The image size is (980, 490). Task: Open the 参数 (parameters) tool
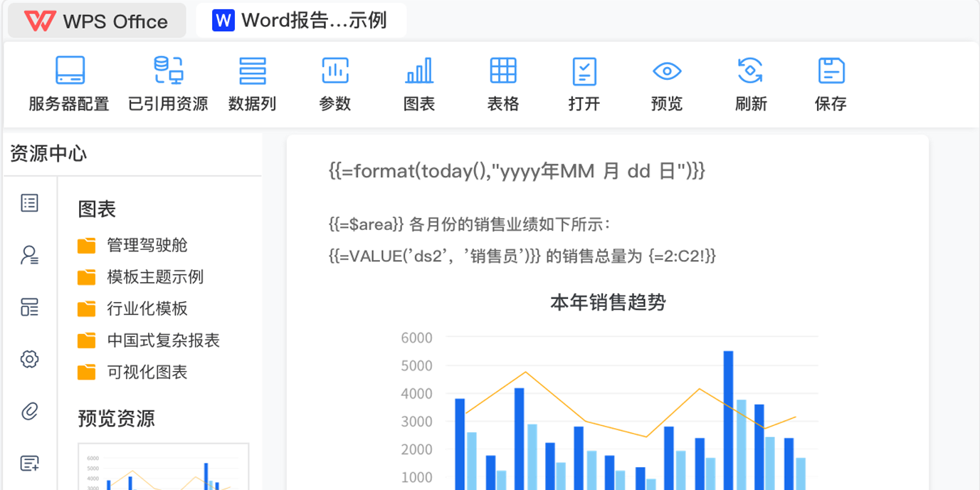(x=334, y=83)
